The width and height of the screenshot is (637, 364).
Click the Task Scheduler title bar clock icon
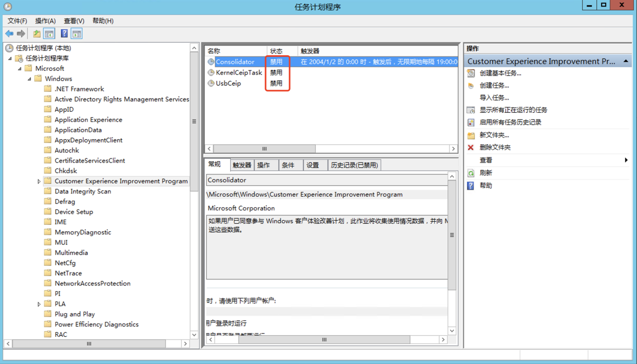pyautogui.click(x=8, y=7)
